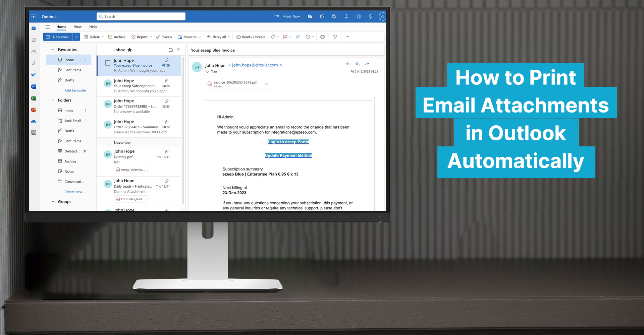Expand the Groups section
Screen dimensions: 644x335
53,202
